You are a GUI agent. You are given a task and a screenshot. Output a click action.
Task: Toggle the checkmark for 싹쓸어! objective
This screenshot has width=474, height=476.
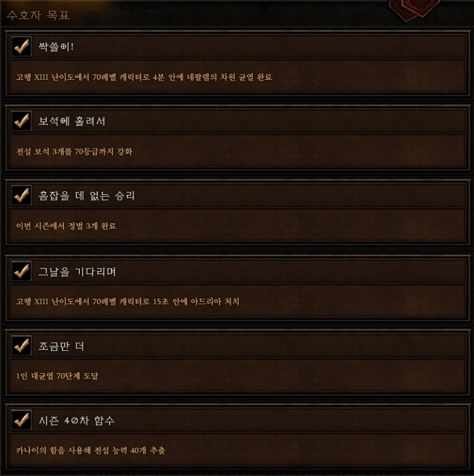point(21,47)
